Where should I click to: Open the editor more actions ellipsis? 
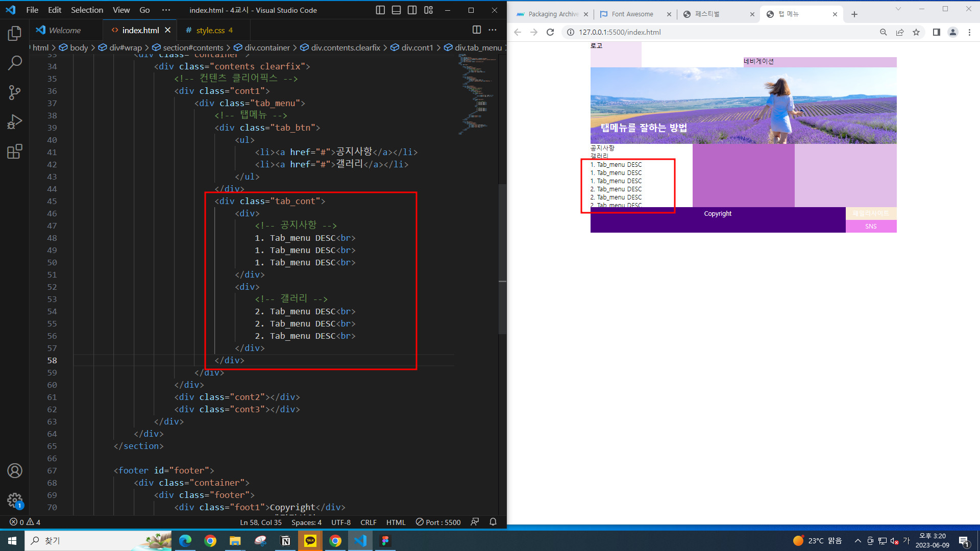(x=493, y=30)
